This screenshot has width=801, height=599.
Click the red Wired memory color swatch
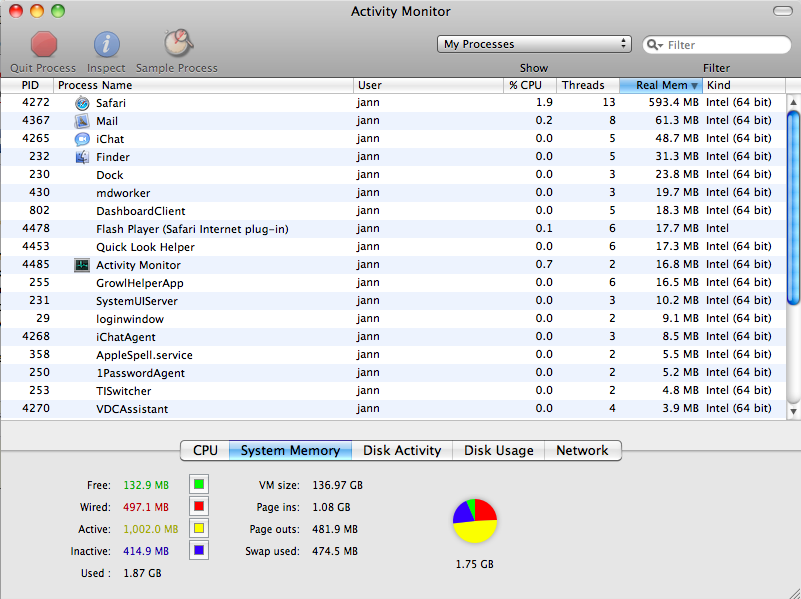pyautogui.click(x=199, y=506)
